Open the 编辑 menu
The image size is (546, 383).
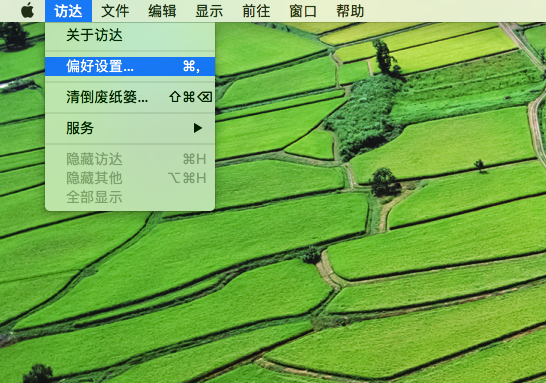162,11
